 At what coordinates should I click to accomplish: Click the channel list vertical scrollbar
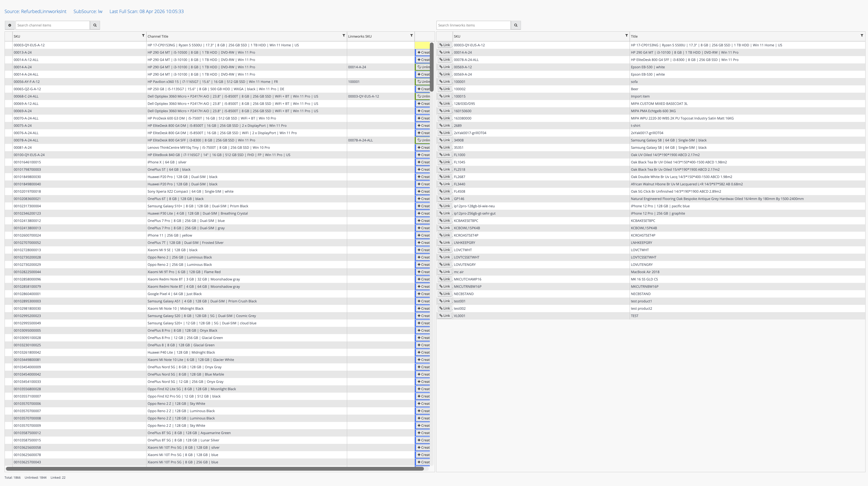click(x=432, y=67)
